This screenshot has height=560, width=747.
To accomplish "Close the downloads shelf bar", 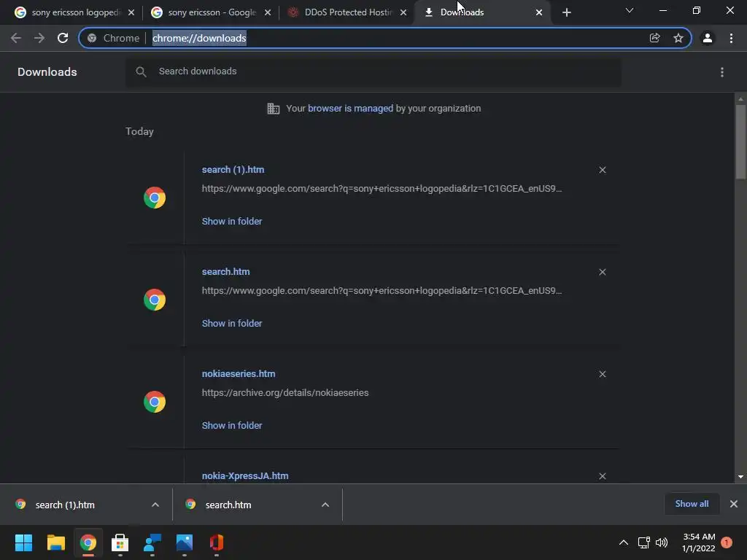I will 734,504.
